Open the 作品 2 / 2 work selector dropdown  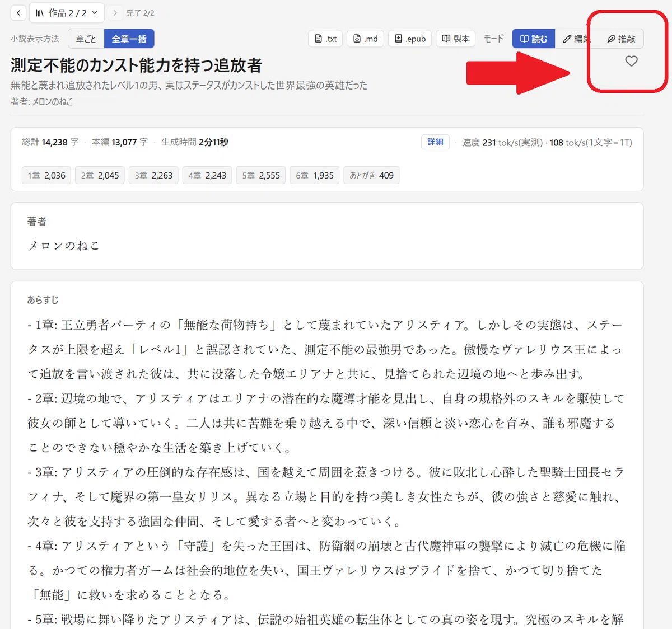67,12
